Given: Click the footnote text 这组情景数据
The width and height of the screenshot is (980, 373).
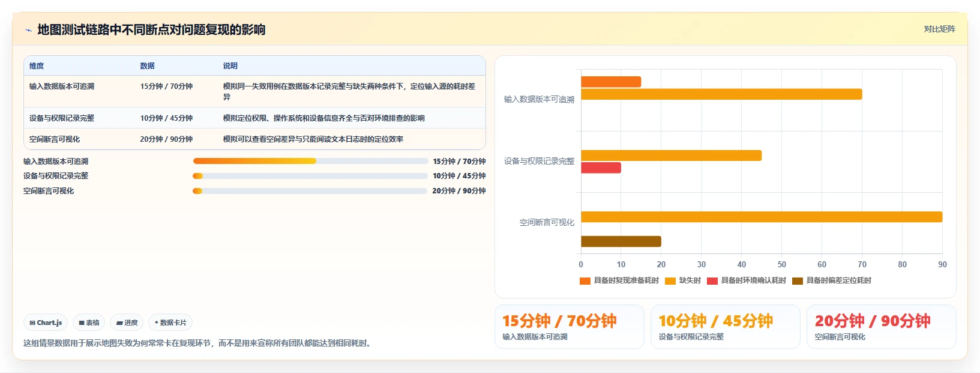Looking at the screenshot, I should (199, 344).
